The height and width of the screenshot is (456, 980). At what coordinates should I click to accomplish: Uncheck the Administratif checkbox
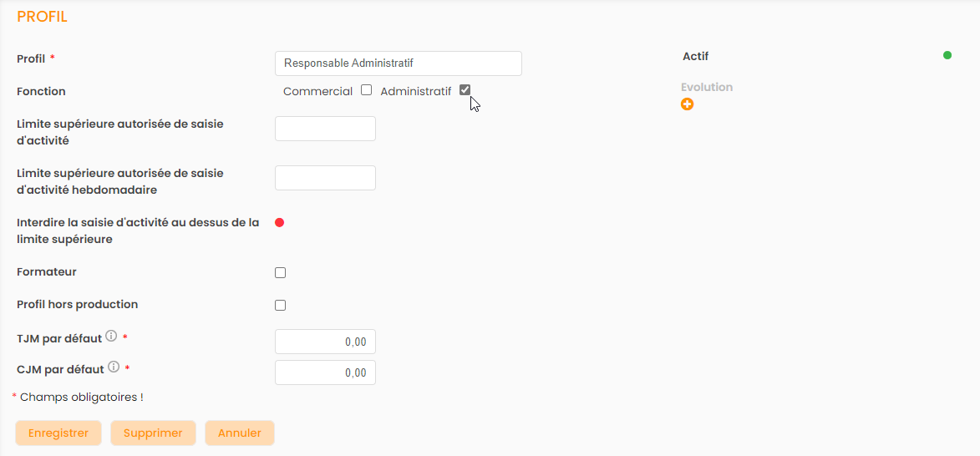tap(465, 90)
